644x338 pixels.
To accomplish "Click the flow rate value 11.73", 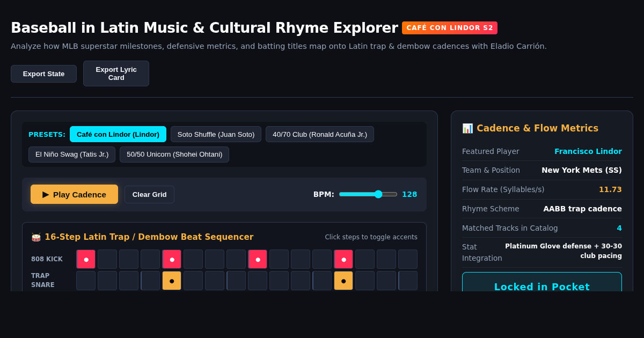I will pos(610,189).
